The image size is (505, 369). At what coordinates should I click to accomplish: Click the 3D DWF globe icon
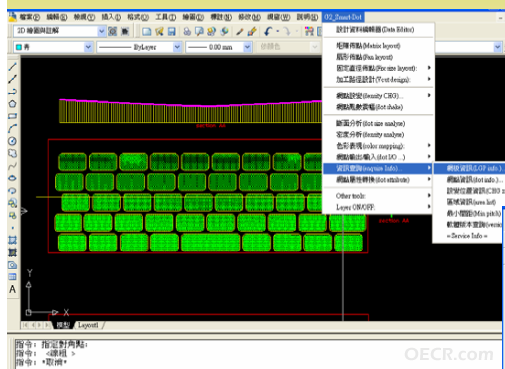click(x=224, y=31)
